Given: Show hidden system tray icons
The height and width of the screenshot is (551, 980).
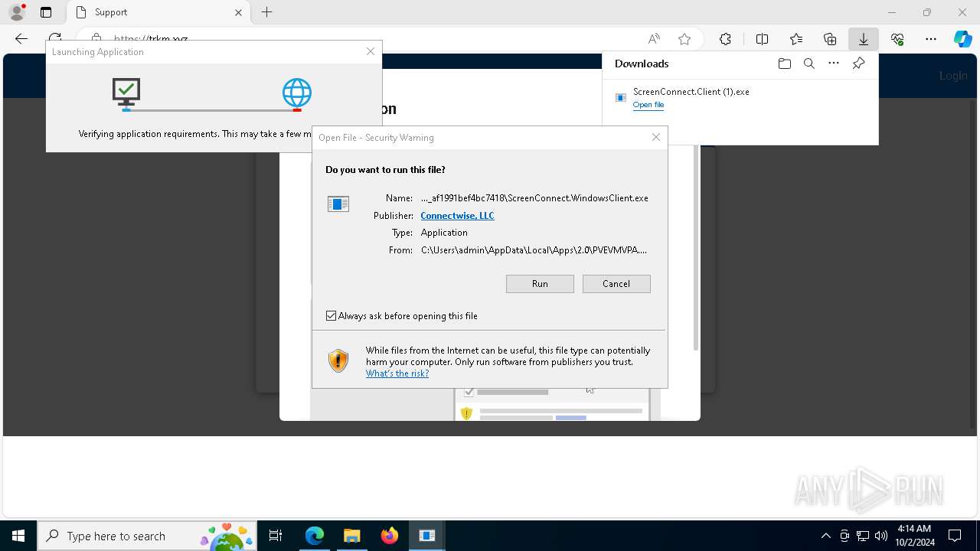Looking at the screenshot, I should pyautogui.click(x=825, y=536).
